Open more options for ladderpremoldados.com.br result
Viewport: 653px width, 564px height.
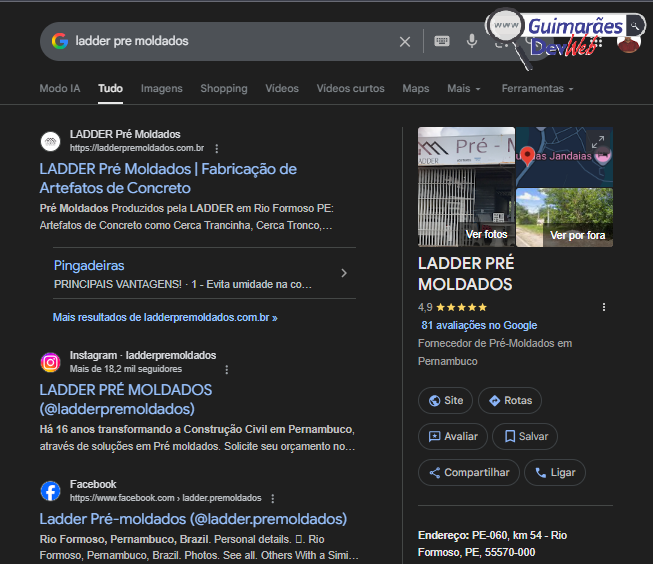217,148
